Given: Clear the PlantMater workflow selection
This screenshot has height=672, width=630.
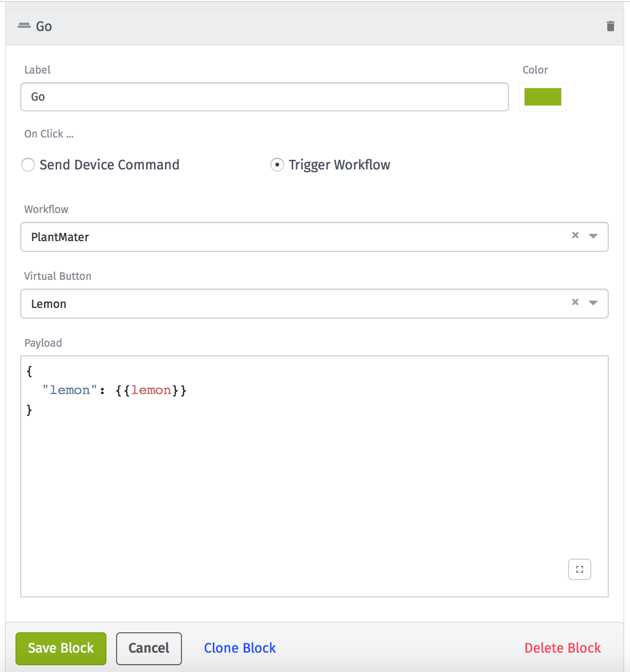Looking at the screenshot, I should pyautogui.click(x=575, y=235).
